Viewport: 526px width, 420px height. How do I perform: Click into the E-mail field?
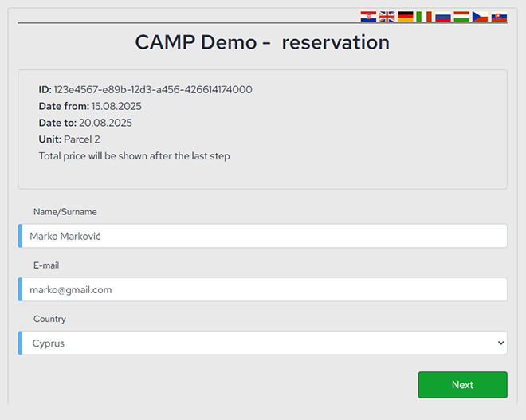[x=263, y=290]
